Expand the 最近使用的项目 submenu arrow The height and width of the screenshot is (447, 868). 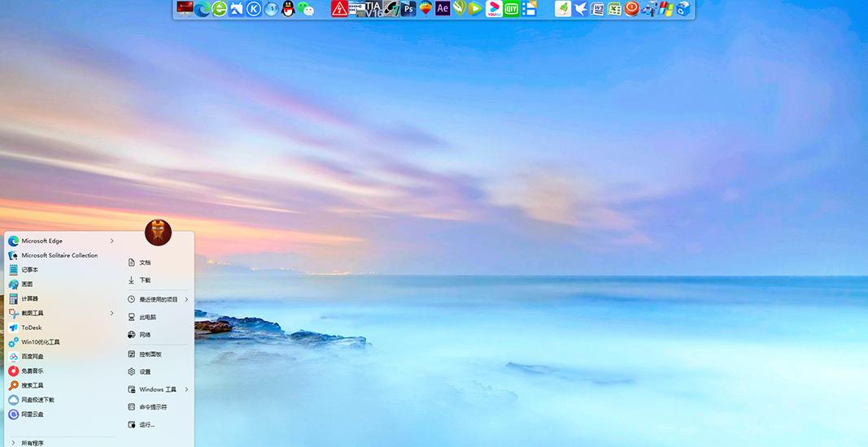[186, 299]
